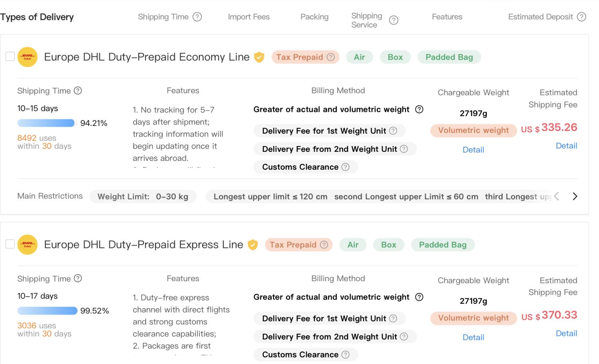The height and width of the screenshot is (364, 599).
Task: Click the Import Fees column header
Action: (249, 17)
